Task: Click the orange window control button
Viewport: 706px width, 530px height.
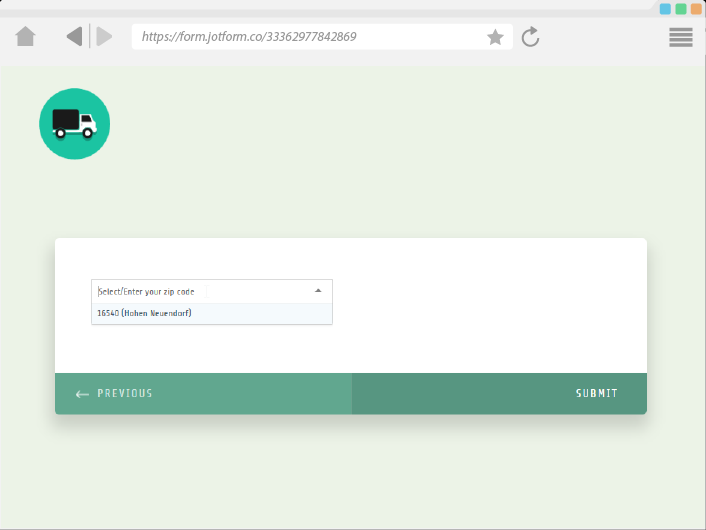Action: pyautogui.click(x=696, y=8)
